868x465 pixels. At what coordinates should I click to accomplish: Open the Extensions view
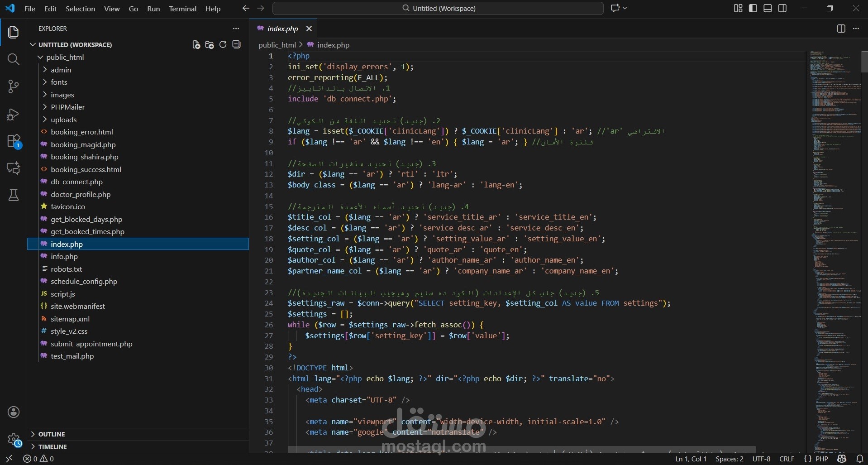pyautogui.click(x=14, y=141)
